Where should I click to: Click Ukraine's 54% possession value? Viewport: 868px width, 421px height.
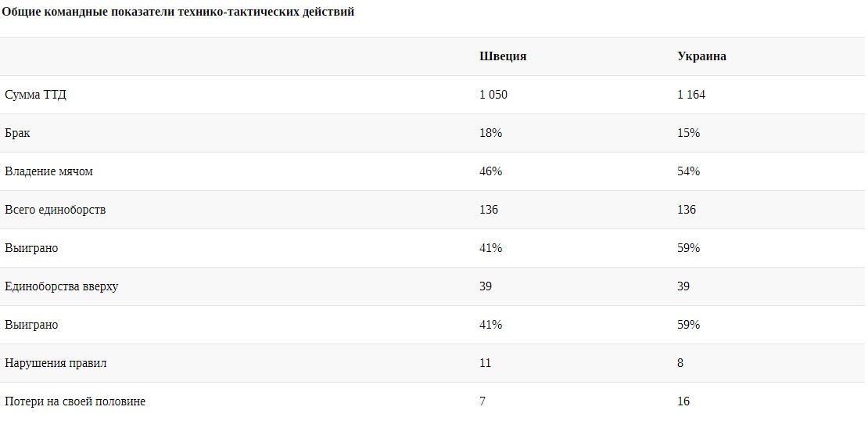click(x=688, y=171)
